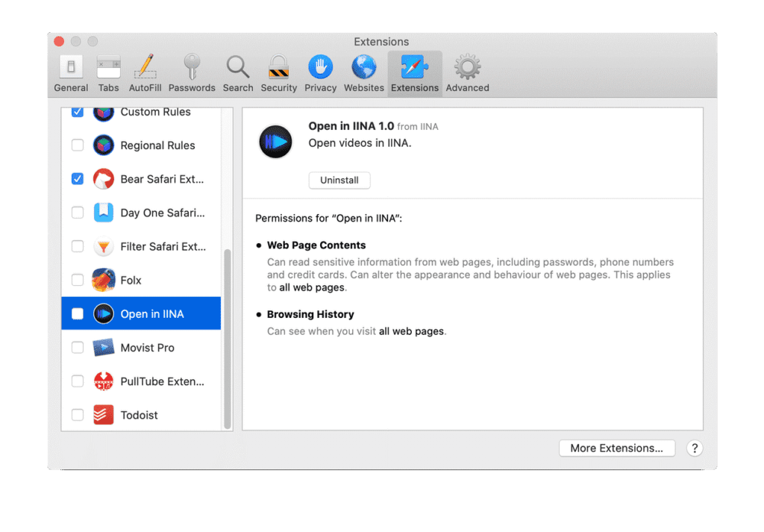Enable the PullTube extension checkbox
This screenshot has width=764, height=532.
click(x=78, y=381)
